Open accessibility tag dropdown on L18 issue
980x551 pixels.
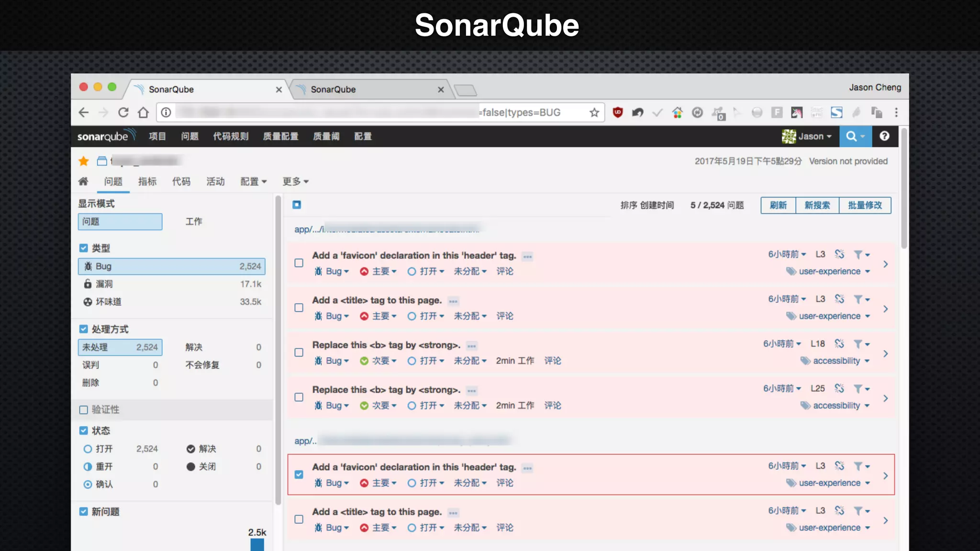(835, 361)
